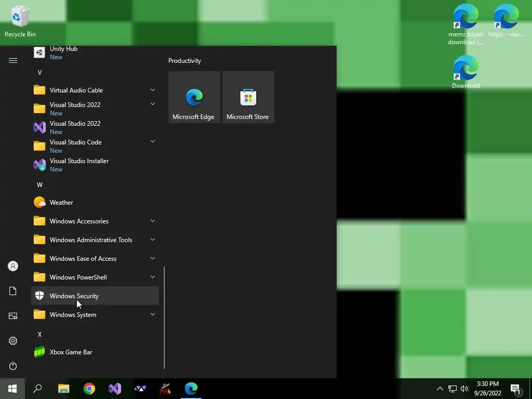
Task: Click the Windows Start button
Action: pos(12,389)
